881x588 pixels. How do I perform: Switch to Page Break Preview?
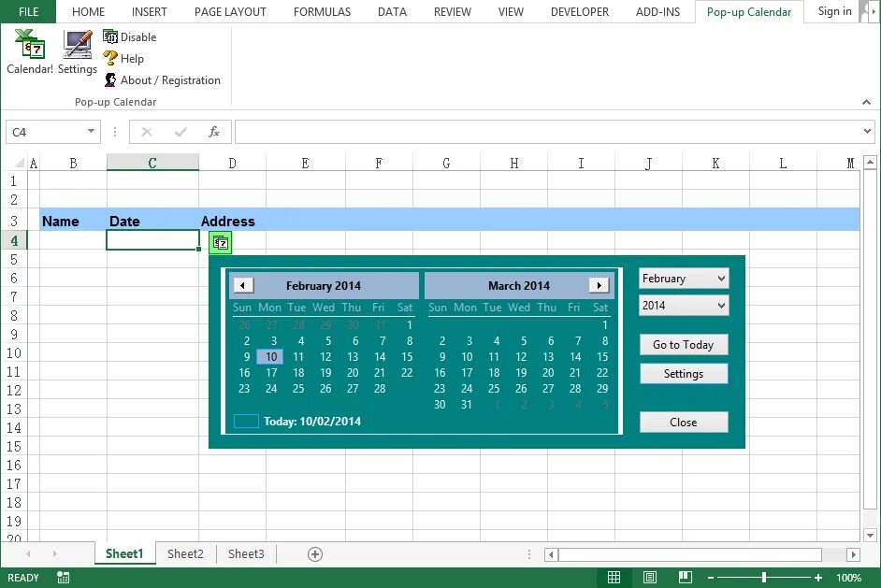[685, 578]
